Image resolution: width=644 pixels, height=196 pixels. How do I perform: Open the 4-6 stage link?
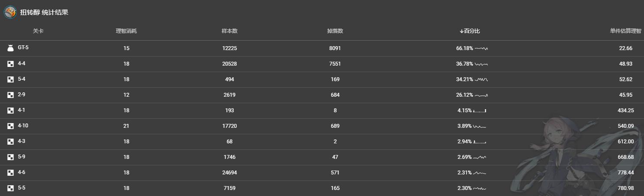point(22,172)
